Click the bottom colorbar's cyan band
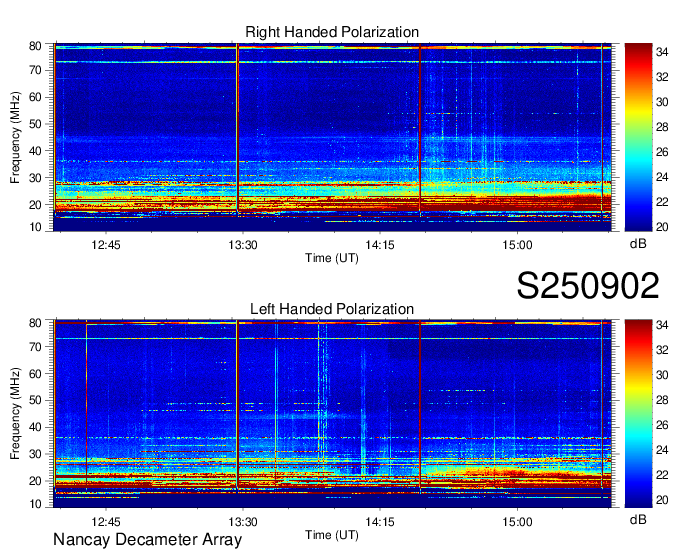The height and width of the screenshot is (552, 680). 638,438
